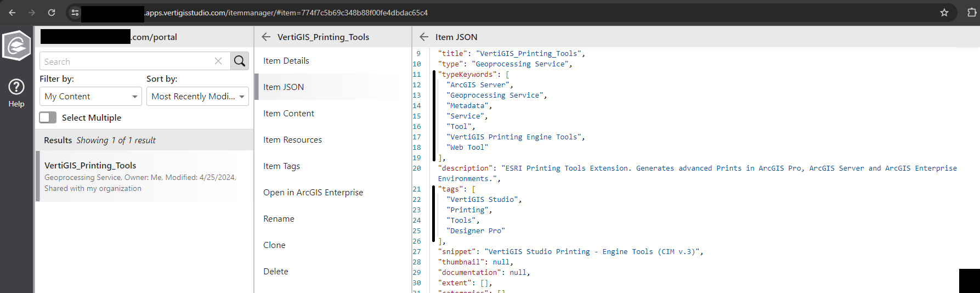Click the "snippet" line 27 value
Image resolution: width=980 pixels, height=293 pixels.
592,252
